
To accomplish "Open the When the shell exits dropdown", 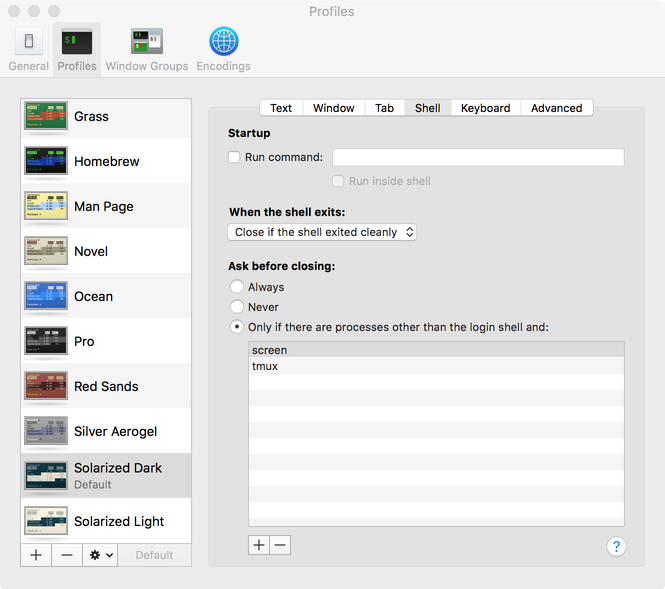I will click(x=322, y=232).
